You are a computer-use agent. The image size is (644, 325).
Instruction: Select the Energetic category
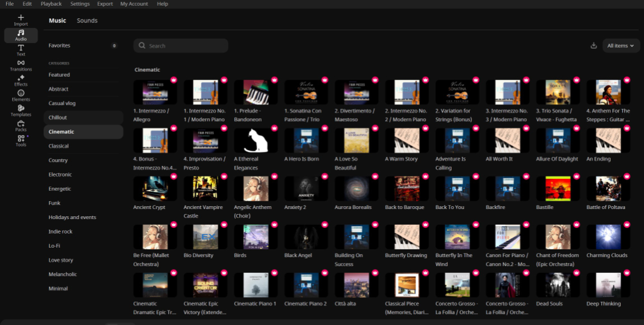coord(84,189)
